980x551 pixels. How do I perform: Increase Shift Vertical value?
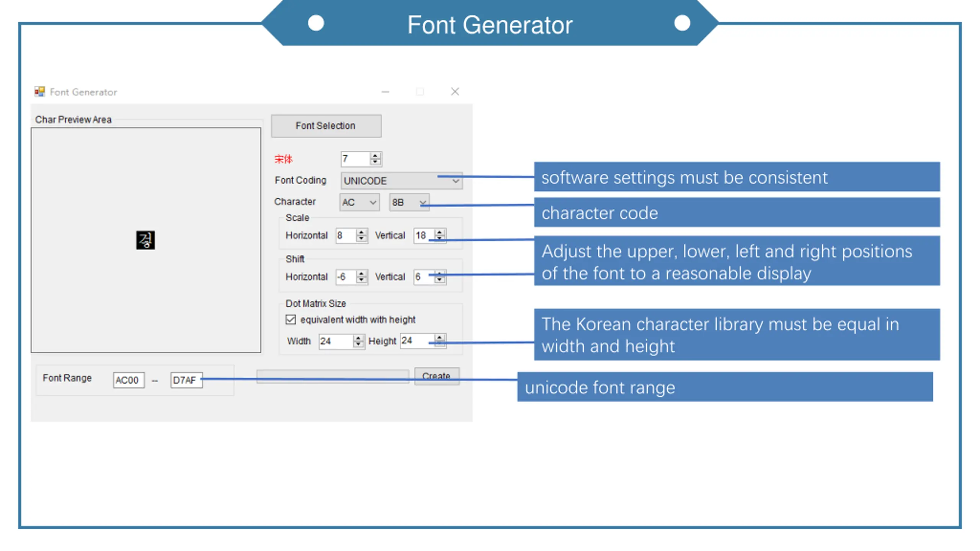click(x=440, y=273)
